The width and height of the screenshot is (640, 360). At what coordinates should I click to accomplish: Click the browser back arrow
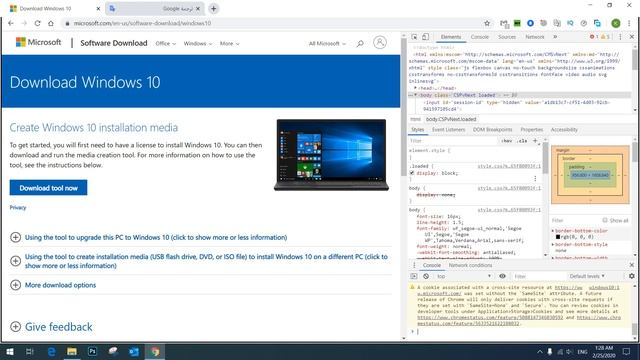pos(11,23)
